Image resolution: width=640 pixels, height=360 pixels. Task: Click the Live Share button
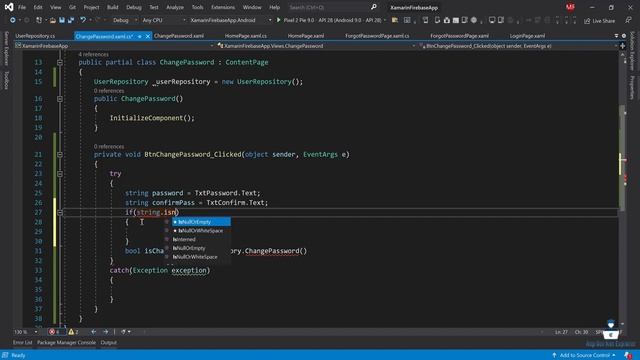point(600,20)
